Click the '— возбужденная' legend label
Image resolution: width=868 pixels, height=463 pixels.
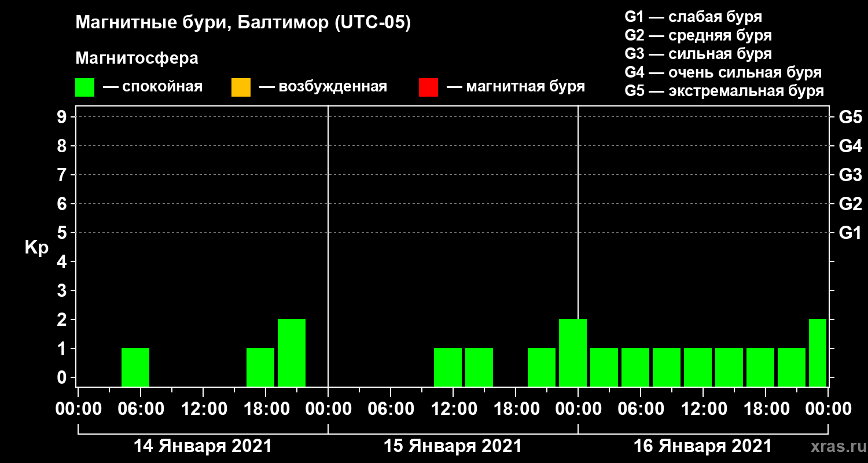(x=323, y=87)
